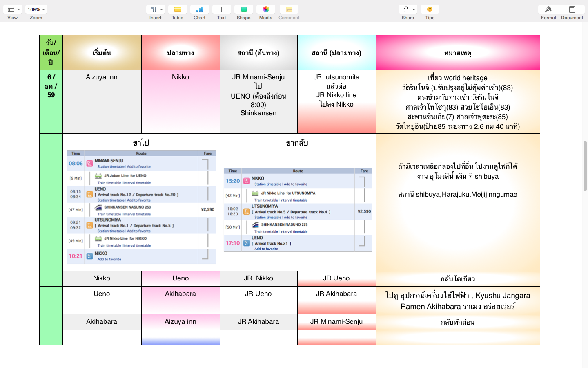Click the vertical scrollbar thumb
Screen dimensions: 588x368
(x=585, y=166)
